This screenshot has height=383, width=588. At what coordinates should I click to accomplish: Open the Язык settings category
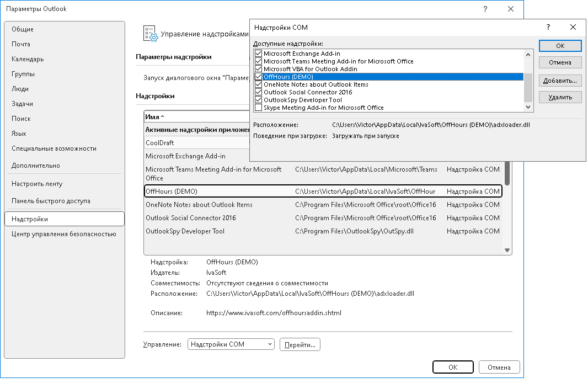pos(65,134)
